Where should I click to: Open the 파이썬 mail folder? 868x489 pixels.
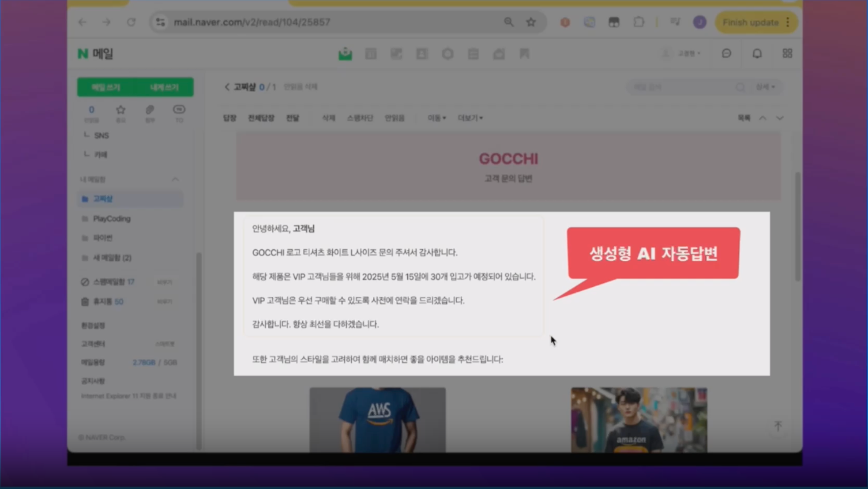pyautogui.click(x=102, y=238)
